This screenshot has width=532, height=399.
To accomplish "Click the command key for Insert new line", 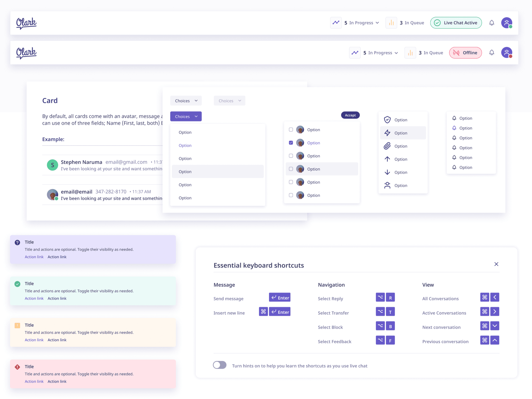I will [x=263, y=311].
